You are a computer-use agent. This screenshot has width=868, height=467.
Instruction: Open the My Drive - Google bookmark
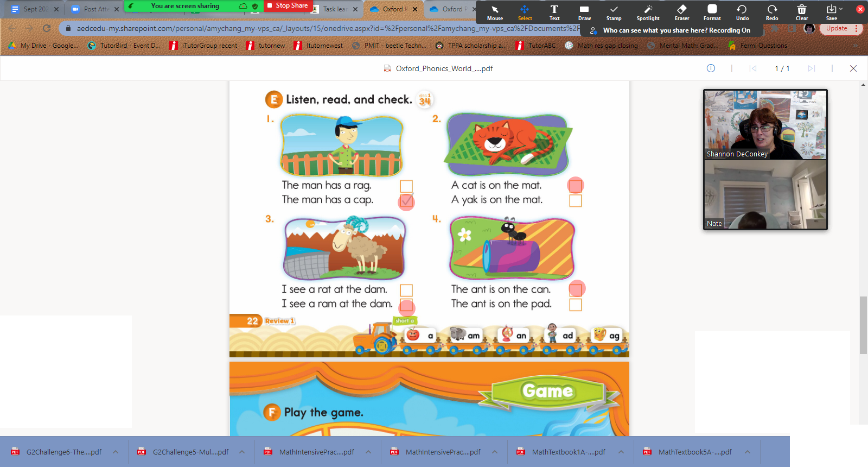43,46
